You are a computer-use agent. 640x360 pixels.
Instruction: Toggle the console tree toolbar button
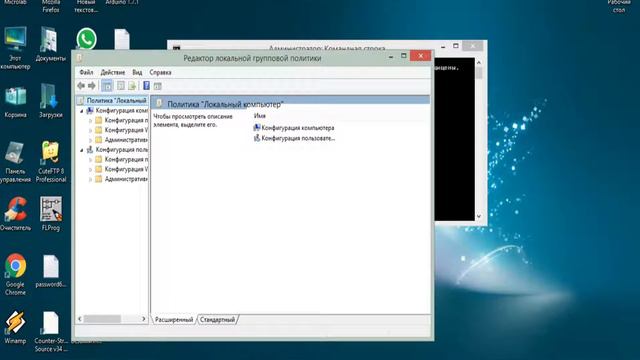point(107,86)
